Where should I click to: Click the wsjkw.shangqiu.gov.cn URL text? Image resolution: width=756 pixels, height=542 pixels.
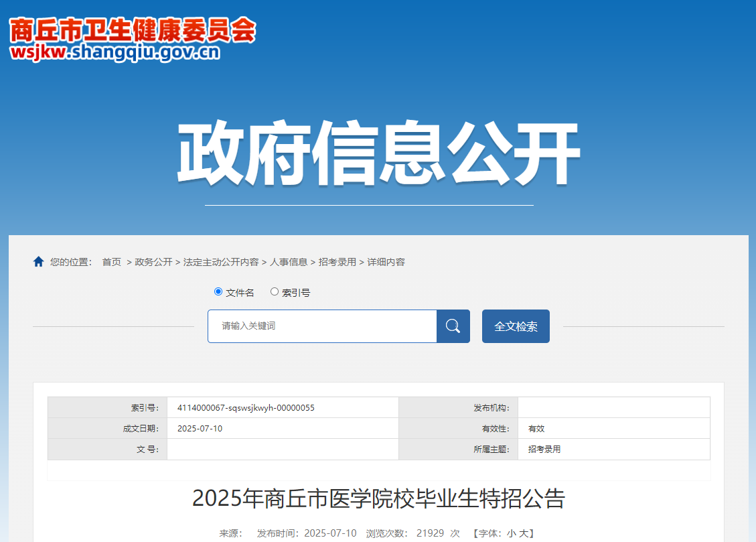[115, 52]
